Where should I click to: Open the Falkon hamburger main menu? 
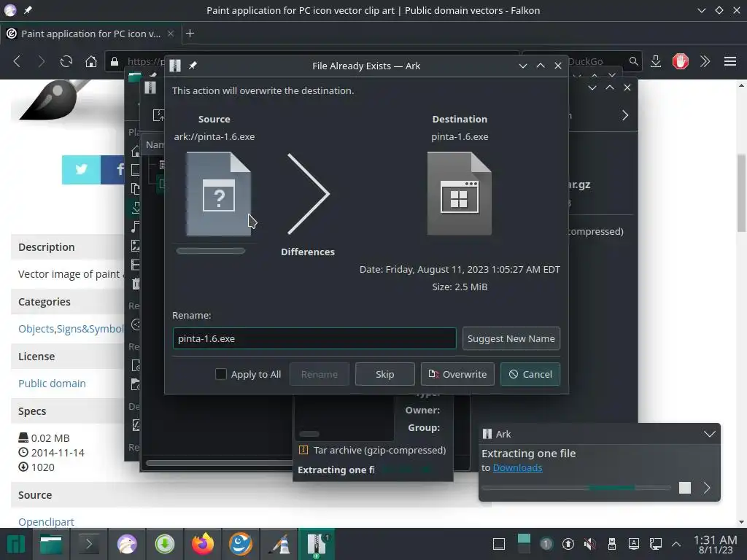click(x=729, y=61)
